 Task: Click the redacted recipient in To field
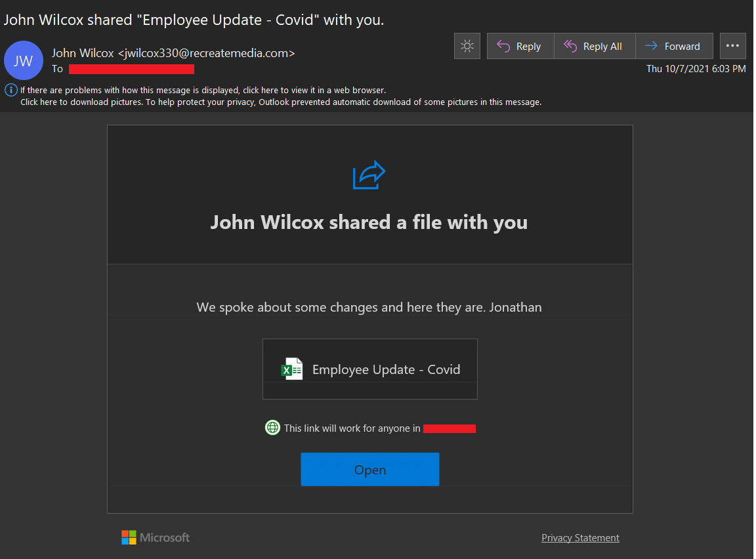coord(132,69)
